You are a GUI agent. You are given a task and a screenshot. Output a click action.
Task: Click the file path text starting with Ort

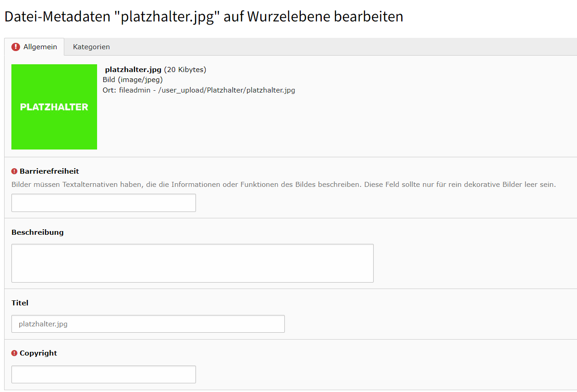tap(199, 90)
